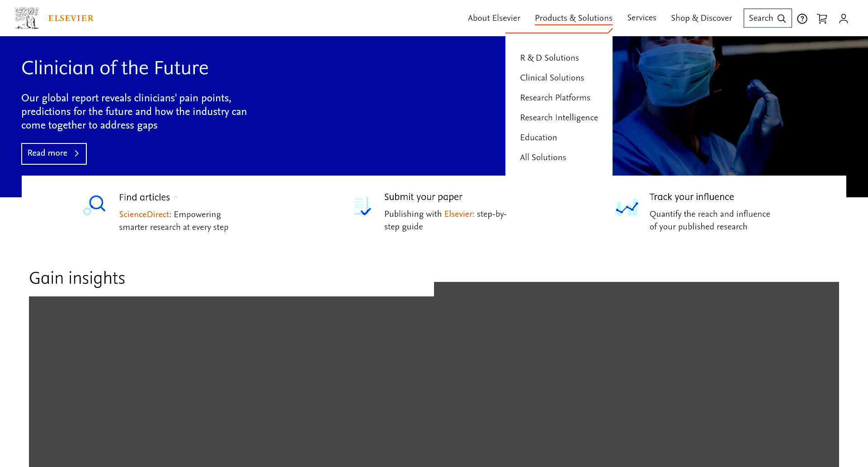Click the ELSEVIER wordmark text

(x=71, y=19)
